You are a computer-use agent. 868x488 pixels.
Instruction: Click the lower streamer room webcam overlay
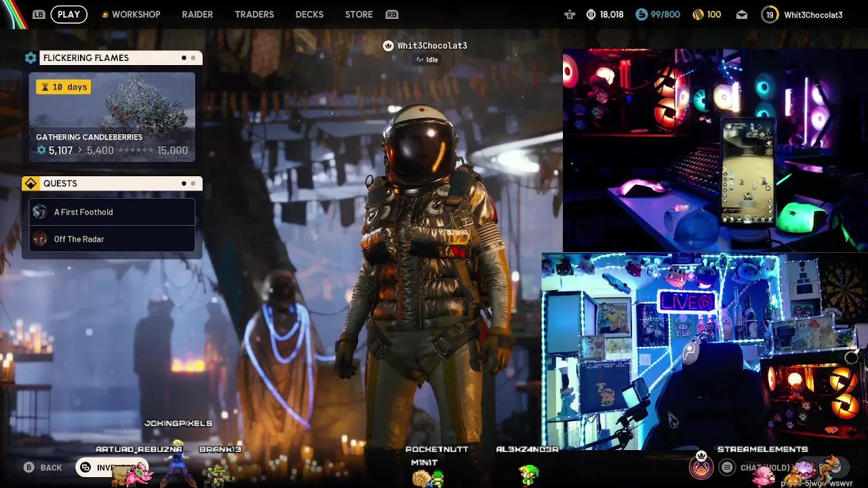(x=705, y=352)
